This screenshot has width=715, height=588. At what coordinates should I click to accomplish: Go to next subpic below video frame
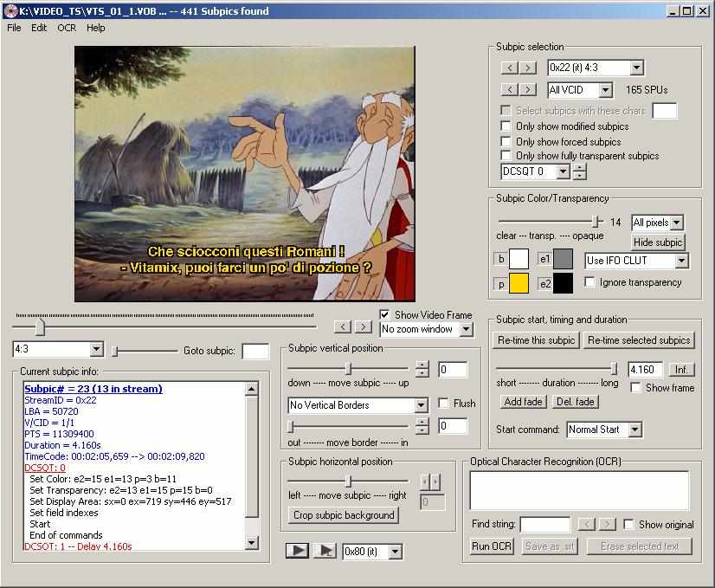364,326
